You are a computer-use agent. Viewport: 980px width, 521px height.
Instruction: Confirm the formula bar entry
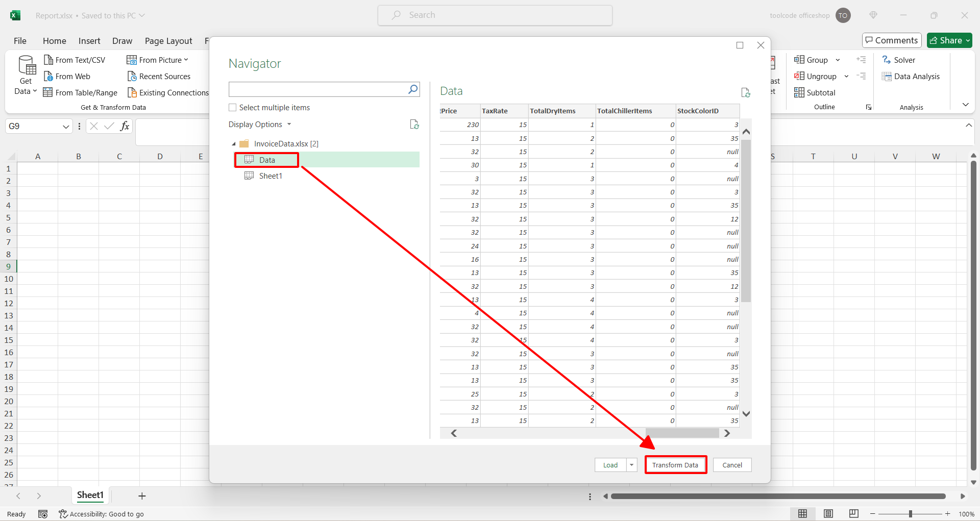tap(109, 126)
